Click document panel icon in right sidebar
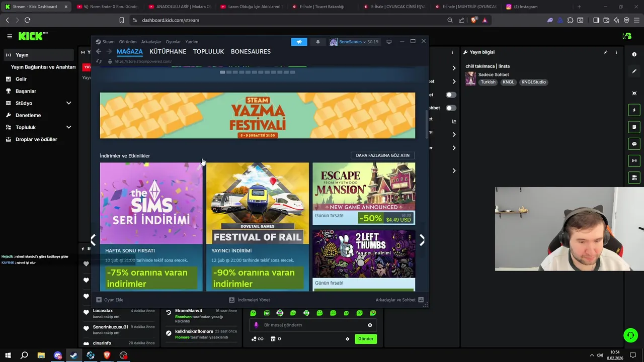Viewport: 644px width, 362px height. (x=634, y=127)
